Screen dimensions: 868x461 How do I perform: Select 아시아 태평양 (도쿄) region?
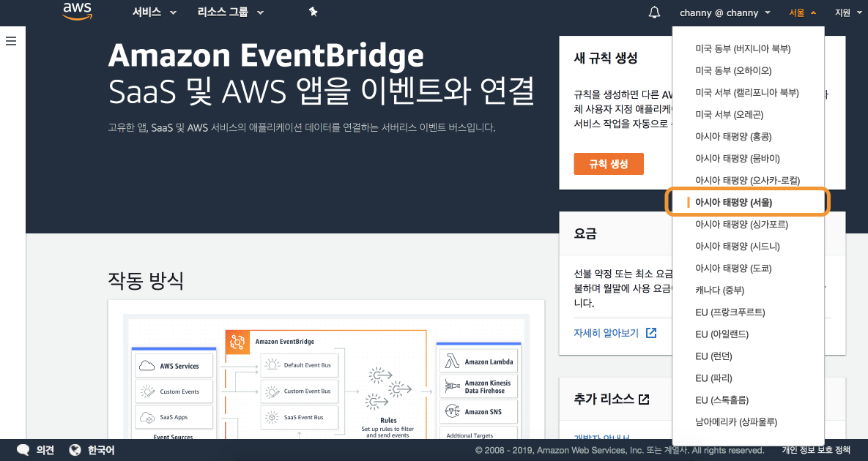(733, 268)
